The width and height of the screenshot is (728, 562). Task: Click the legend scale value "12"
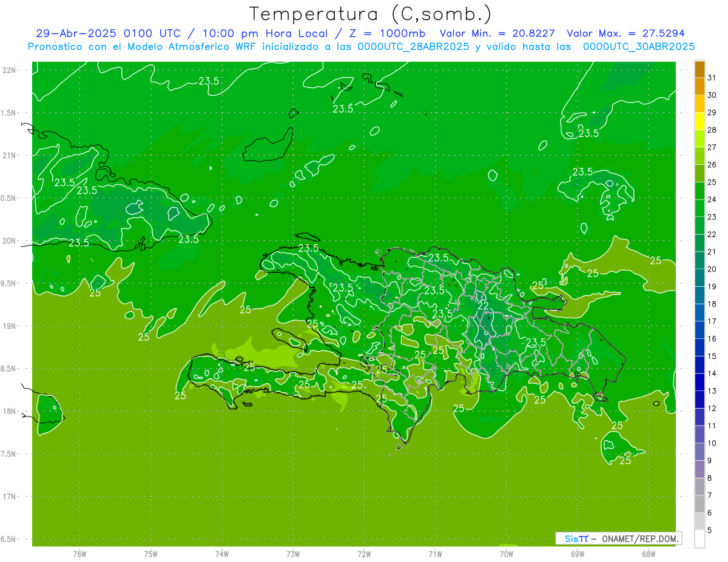(x=712, y=409)
